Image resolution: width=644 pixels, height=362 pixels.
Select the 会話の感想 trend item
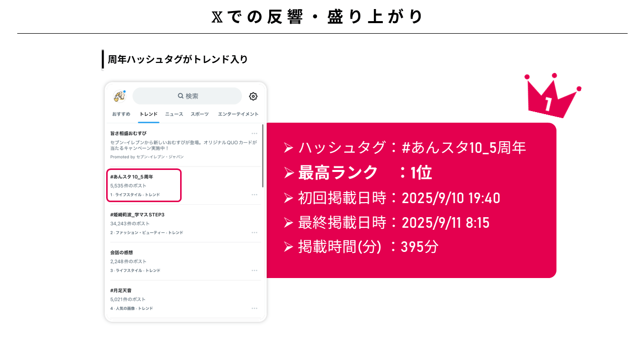(x=122, y=252)
